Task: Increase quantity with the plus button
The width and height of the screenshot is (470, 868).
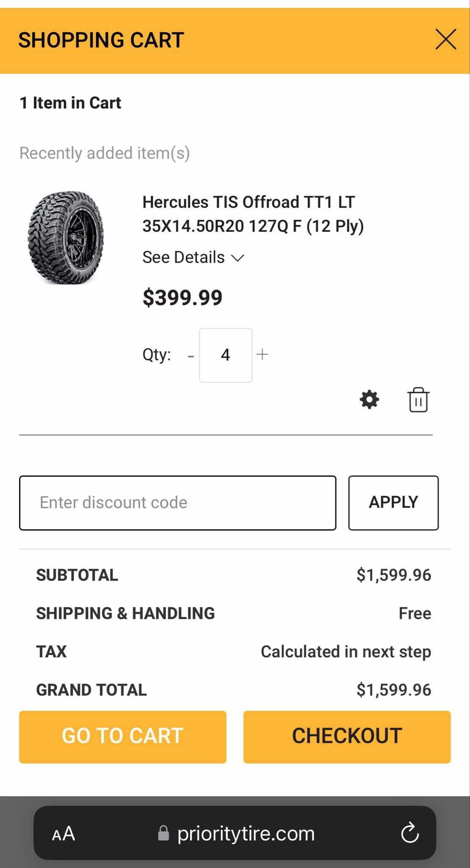Action: [x=263, y=354]
